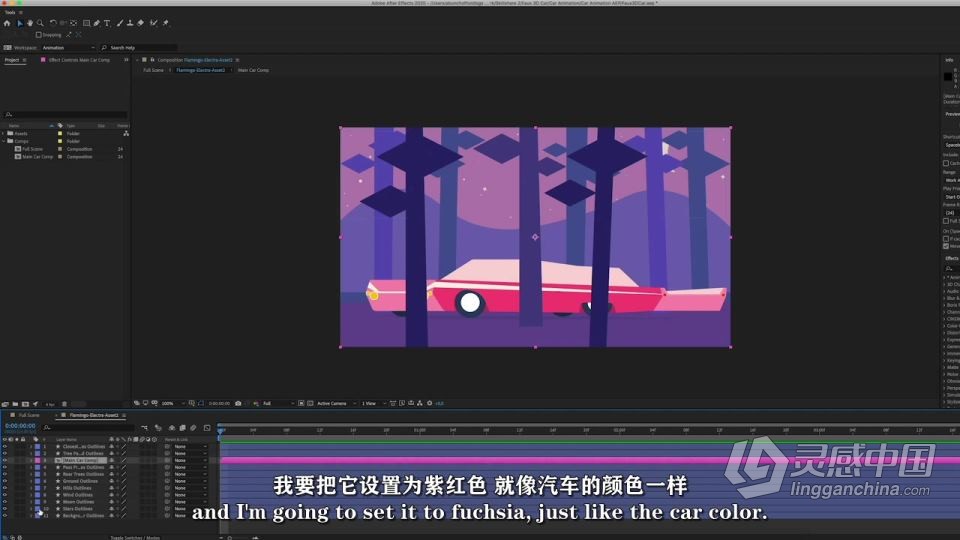Hide the Main Car Comp layer
Image resolution: width=960 pixels, height=540 pixels.
pyautogui.click(x=4, y=460)
